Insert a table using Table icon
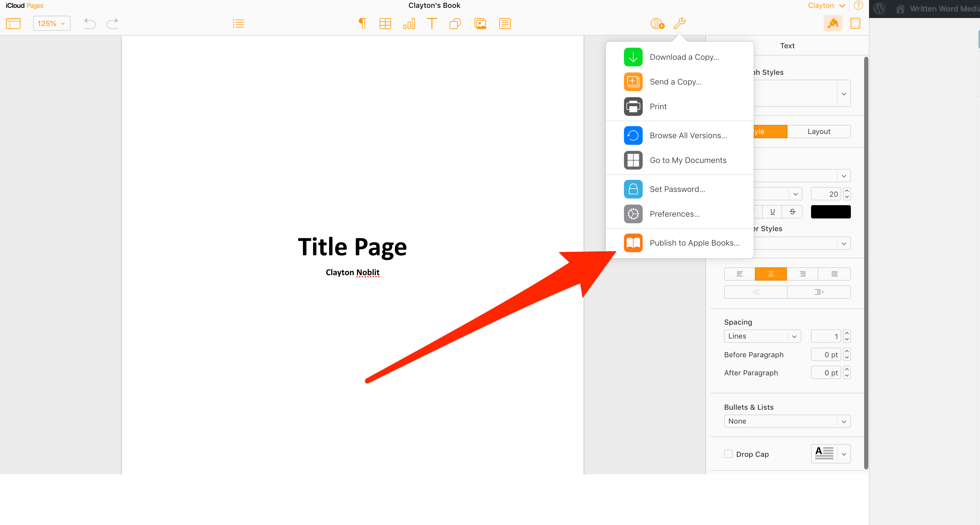The image size is (980, 525). click(x=385, y=24)
